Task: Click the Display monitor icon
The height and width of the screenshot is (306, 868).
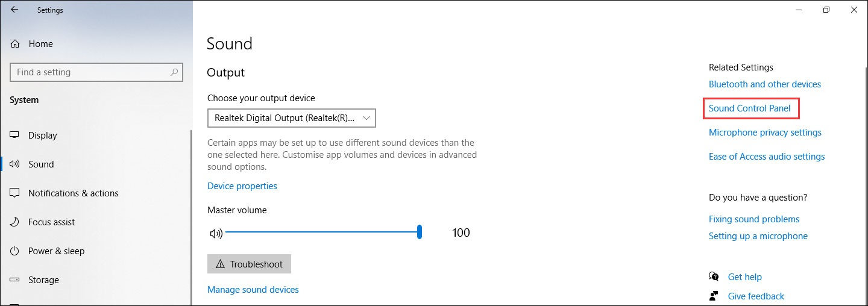Action: coord(15,136)
